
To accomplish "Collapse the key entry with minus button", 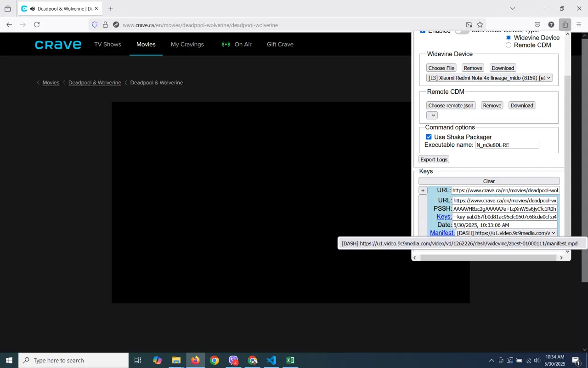I will (x=423, y=221).
